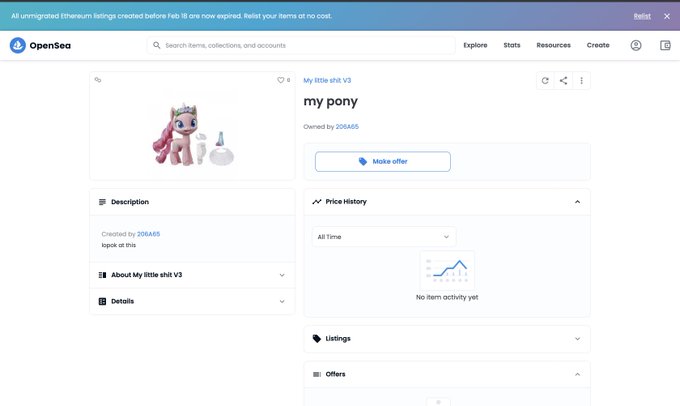
Task: Collapse the Offers section chevron
Action: coord(577,374)
